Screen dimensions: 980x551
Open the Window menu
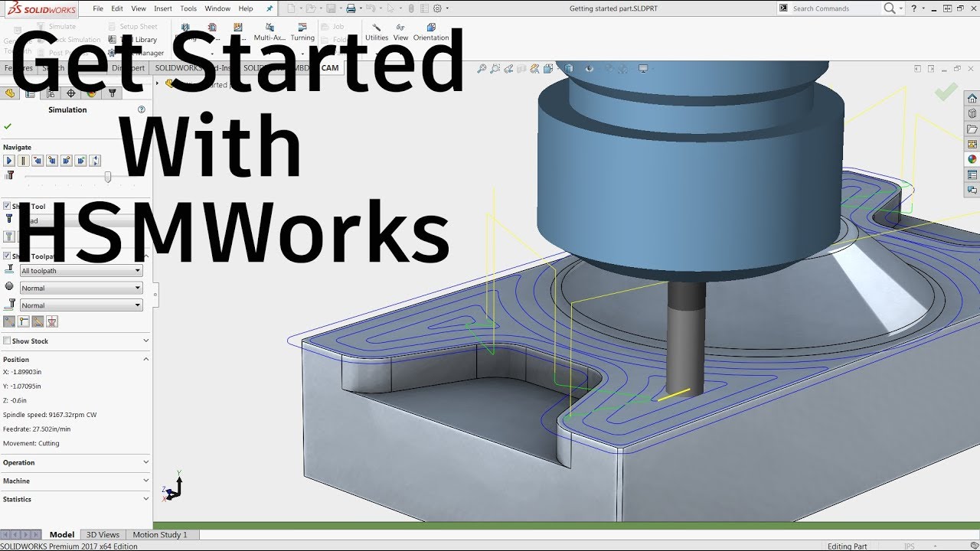click(217, 8)
